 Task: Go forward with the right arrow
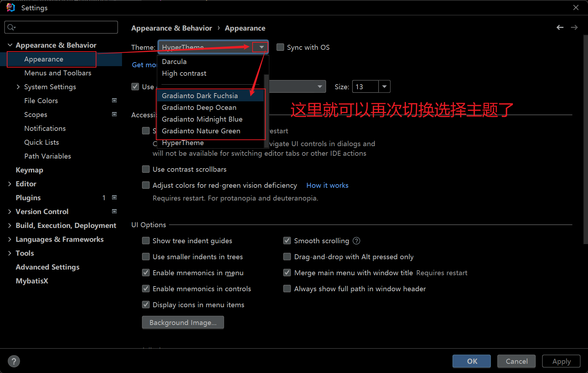tap(574, 27)
